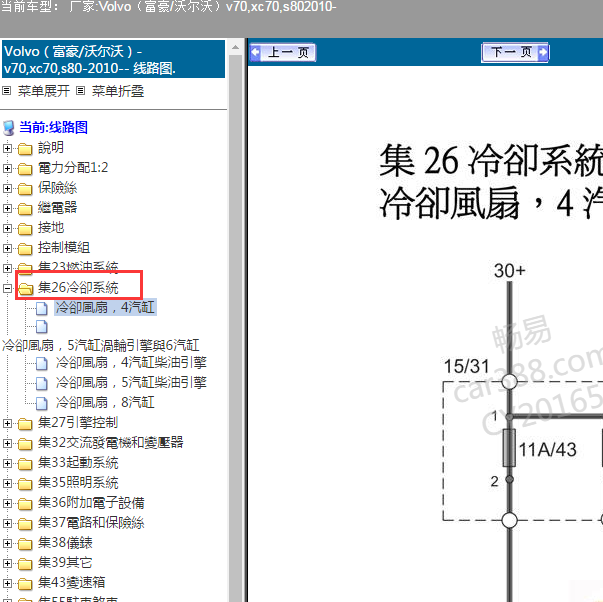Click the page icon for 冷卻風扇，8汽缸
Screen dimensions: 603x602
pos(42,403)
